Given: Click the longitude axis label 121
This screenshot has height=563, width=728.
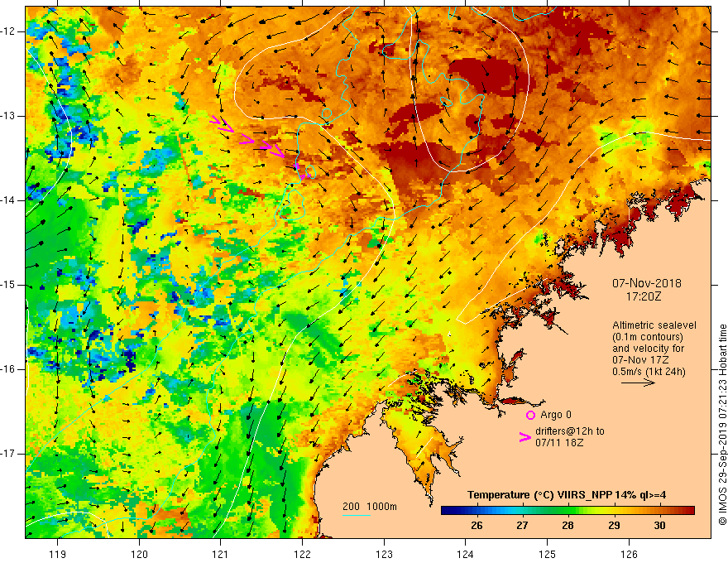Looking at the screenshot, I should point(220,554).
